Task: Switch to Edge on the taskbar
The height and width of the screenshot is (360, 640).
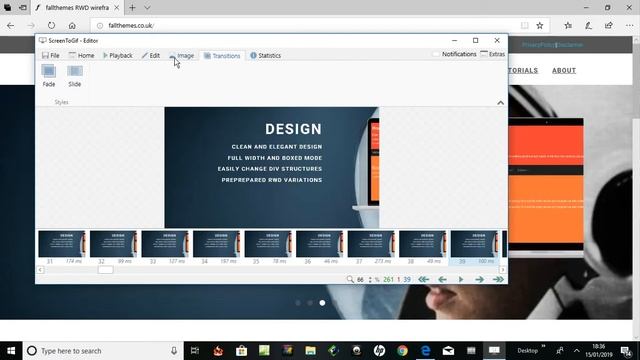Action: pos(425,351)
